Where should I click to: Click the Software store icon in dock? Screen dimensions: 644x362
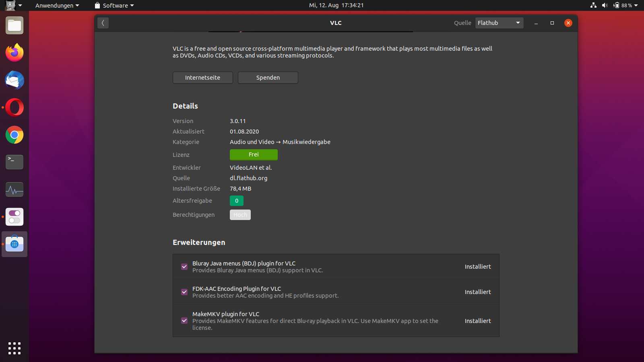click(14, 244)
